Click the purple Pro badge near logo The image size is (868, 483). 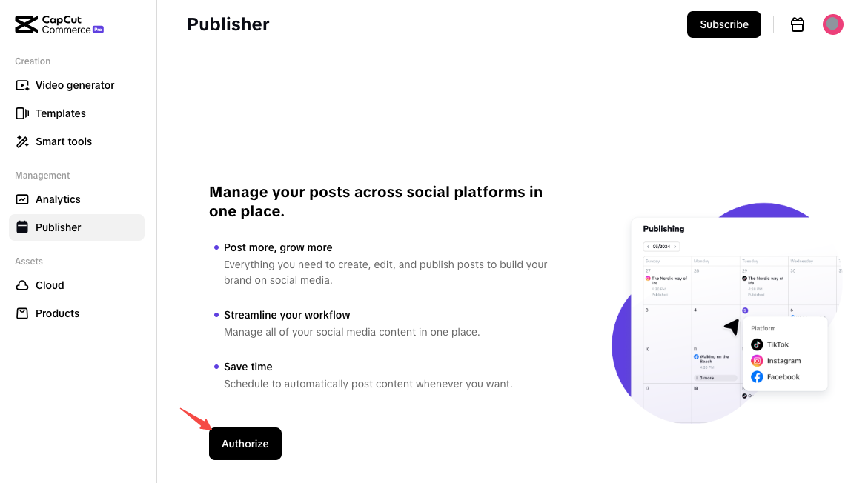pos(98,30)
